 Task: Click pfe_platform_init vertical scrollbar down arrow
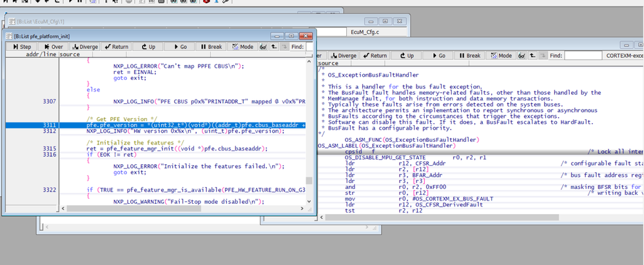pos(309,201)
